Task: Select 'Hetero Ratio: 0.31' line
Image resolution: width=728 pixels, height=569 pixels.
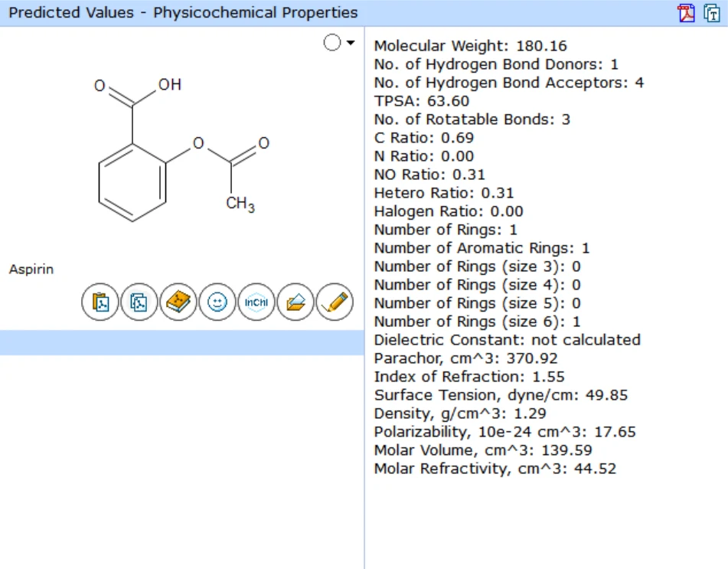Action: coord(444,193)
